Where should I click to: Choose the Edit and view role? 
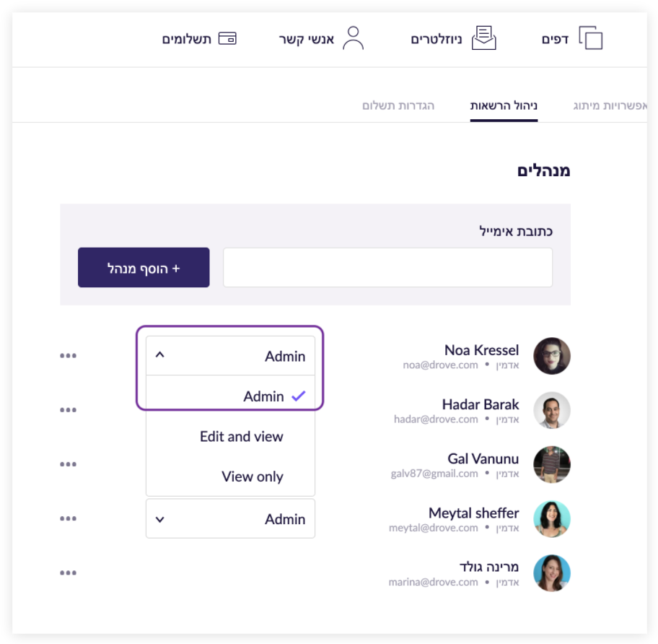coord(242,437)
